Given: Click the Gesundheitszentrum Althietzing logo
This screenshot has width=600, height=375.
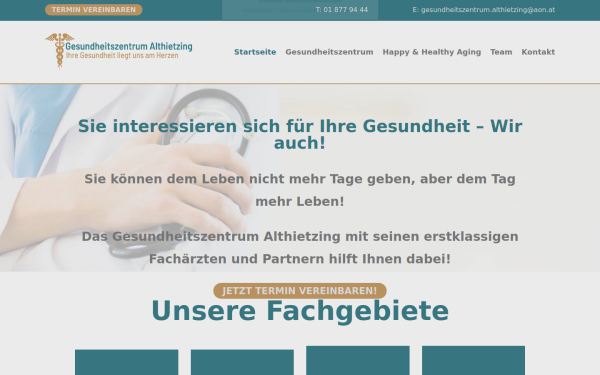Looking at the screenshot, I should (119, 51).
